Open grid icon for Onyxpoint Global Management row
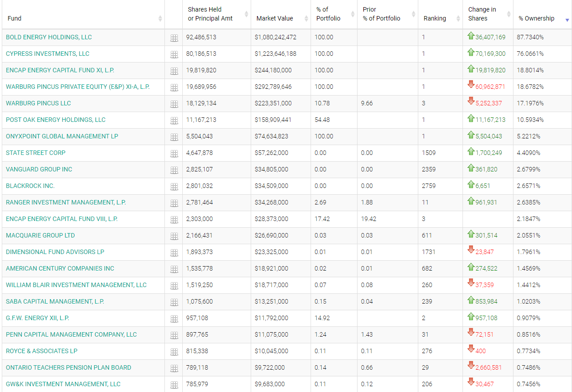Viewport: 572px width, 392px height. click(174, 137)
